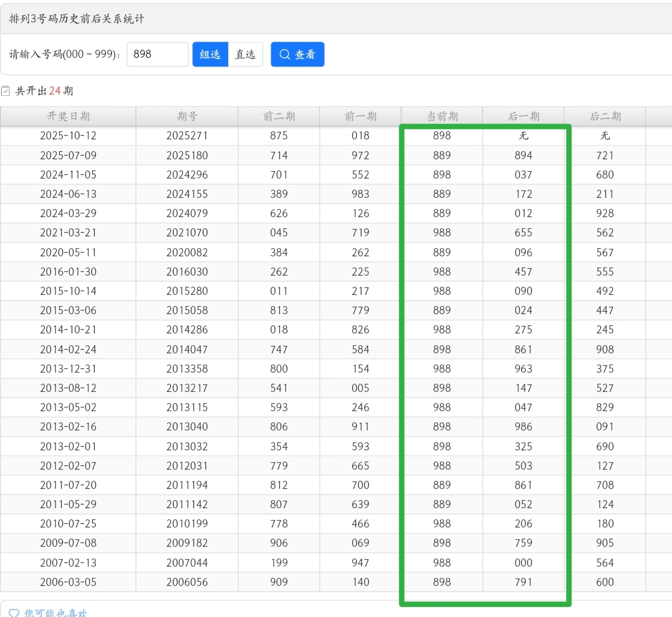Click date cell 2021-03-21

pyautogui.click(x=68, y=233)
